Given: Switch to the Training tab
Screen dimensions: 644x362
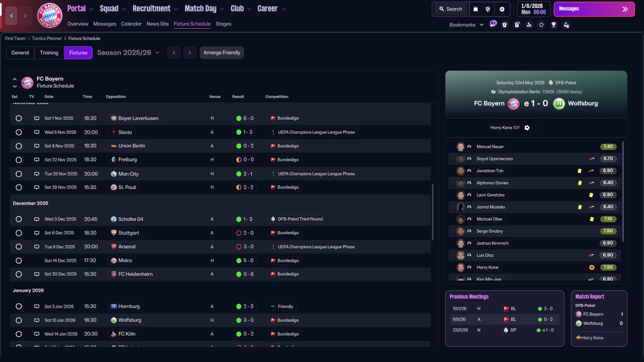Looking at the screenshot, I should [x=49, y=53].
